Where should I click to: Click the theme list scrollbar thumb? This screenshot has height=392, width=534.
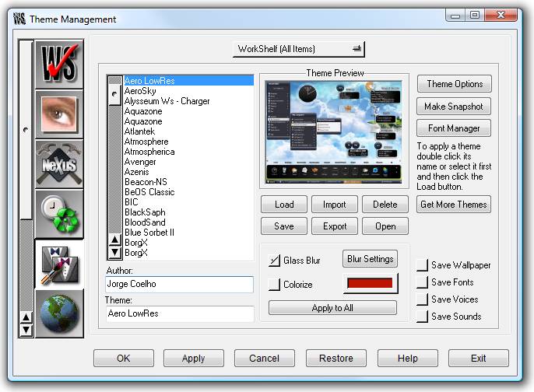114,95
